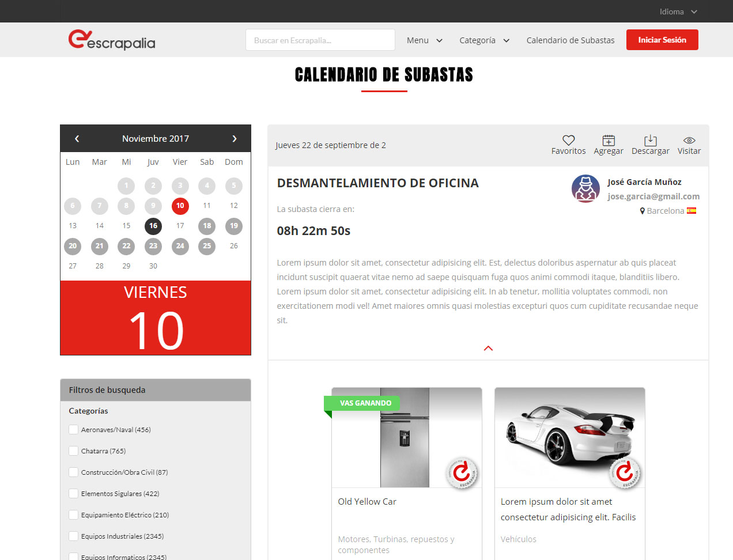The height and width of the screenshot is (560, 733).
Task: Select day 17 in the calendar
Action: 180,226
